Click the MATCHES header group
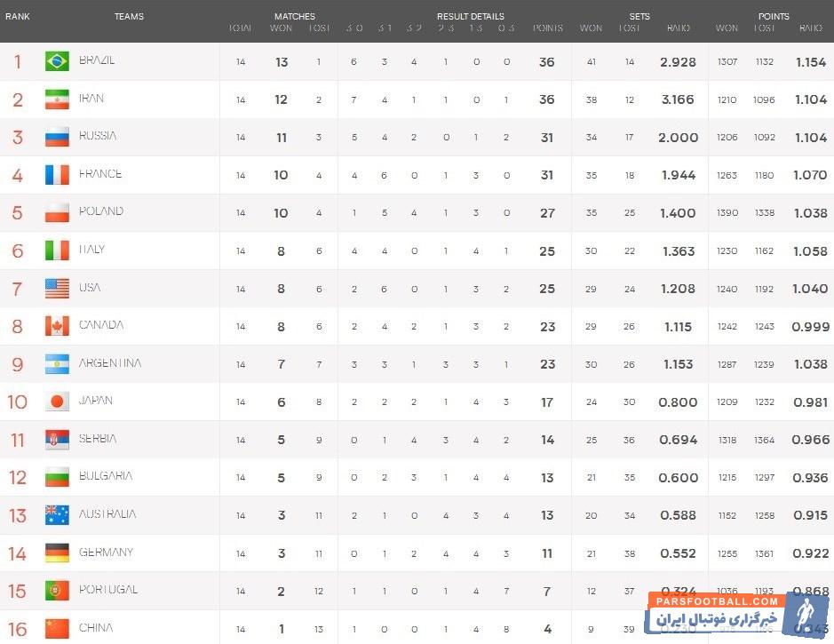Screen dimensions: 834x644 pos(295,16)
